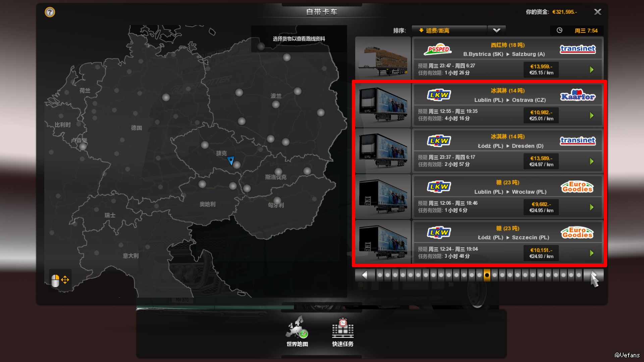Open the help question mark icon

(50, 12)
